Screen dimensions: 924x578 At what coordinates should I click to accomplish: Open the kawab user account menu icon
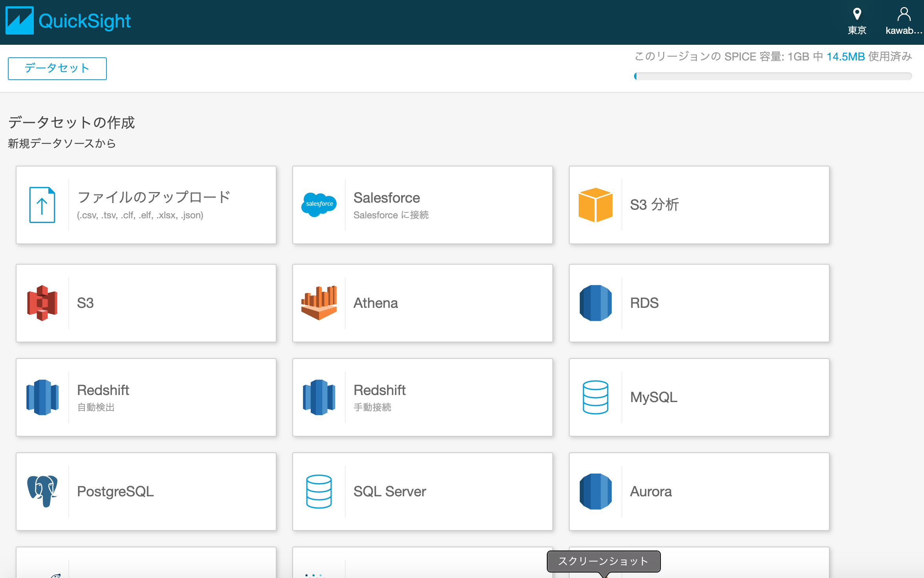(904, 14)
